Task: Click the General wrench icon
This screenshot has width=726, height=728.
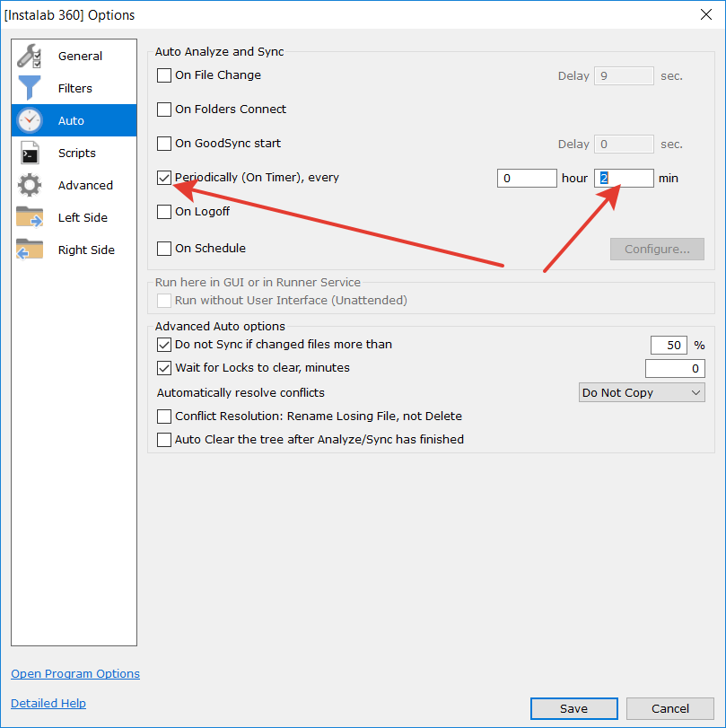Action: [x=30, y=57]
